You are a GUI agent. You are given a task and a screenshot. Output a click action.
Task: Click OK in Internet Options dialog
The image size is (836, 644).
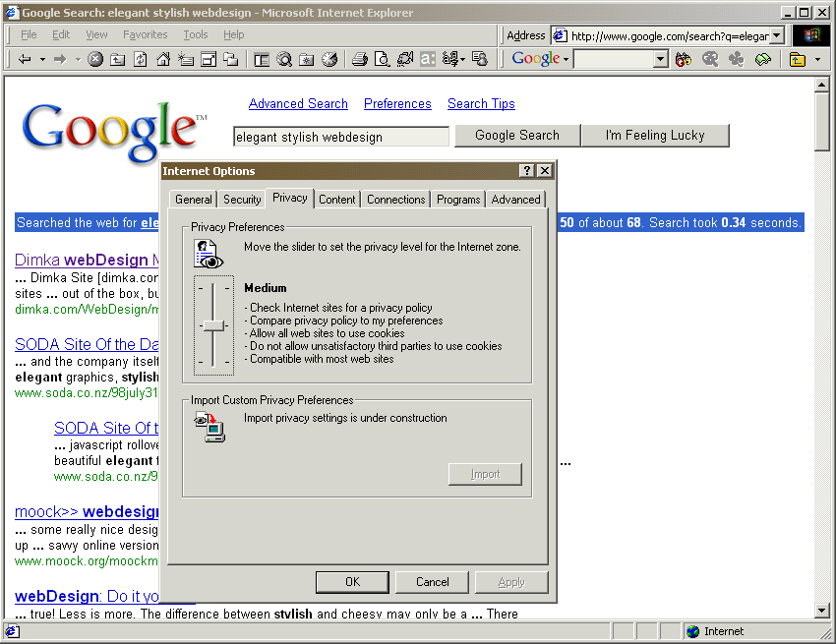click(x=352, y=582)
